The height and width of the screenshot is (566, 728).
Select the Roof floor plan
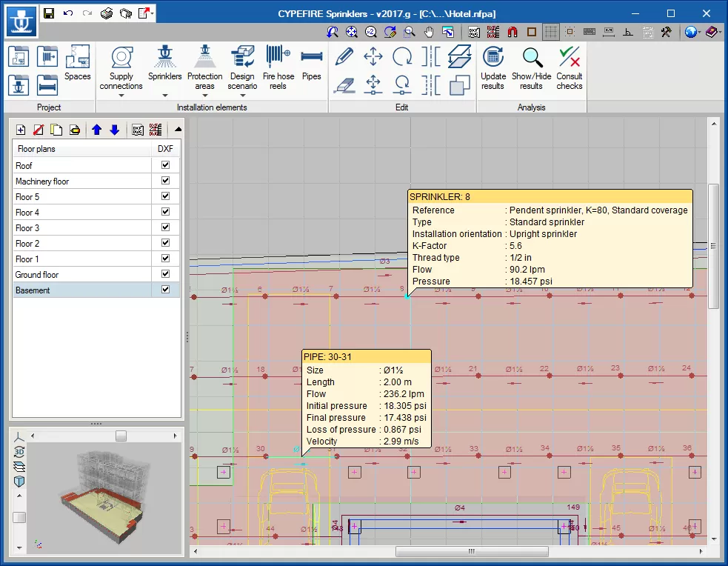[x=83, y=166]
